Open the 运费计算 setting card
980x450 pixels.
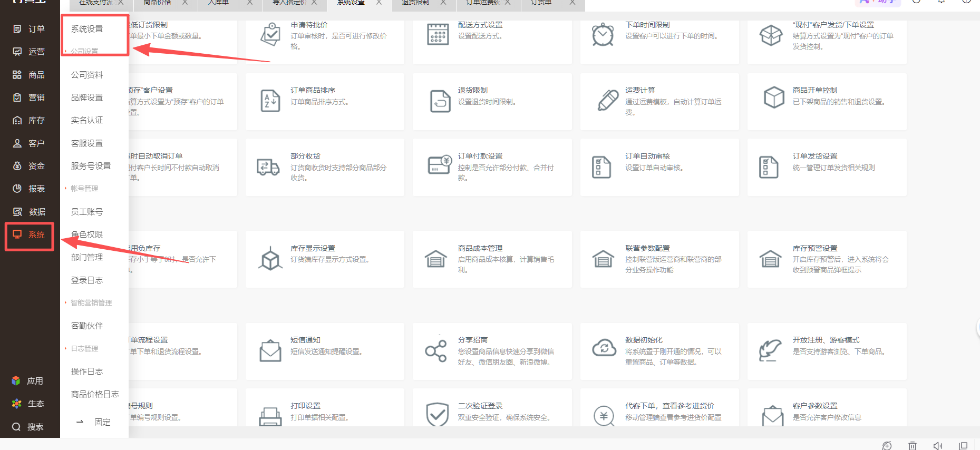point(659,102)
